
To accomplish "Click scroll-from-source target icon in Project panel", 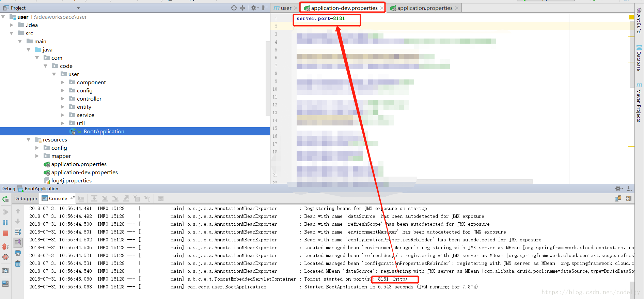I will coord(234,8).
